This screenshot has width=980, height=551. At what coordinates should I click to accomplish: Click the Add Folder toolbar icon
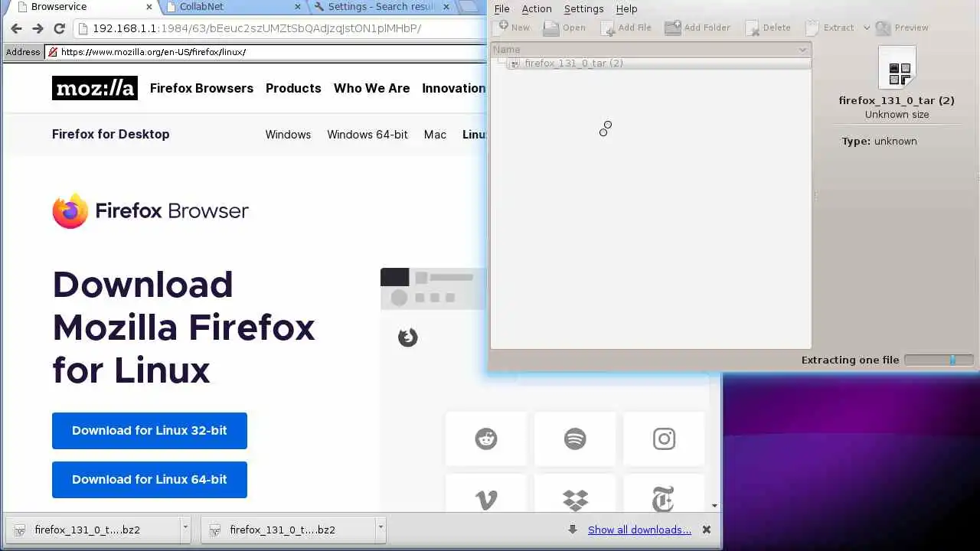pos(697,28)
